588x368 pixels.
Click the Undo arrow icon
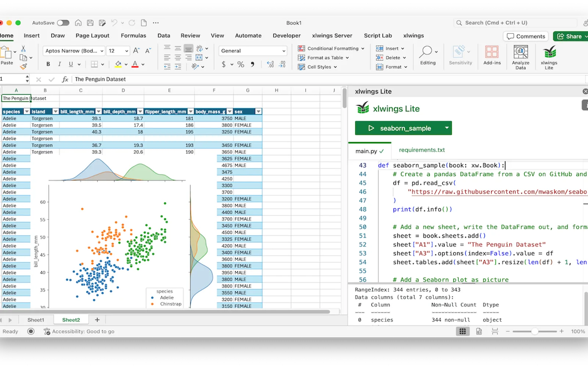(114, 23)
